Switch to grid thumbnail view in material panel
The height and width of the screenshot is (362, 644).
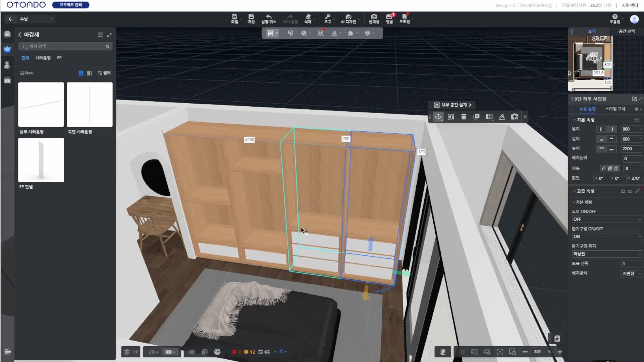(x=81, y=73)
